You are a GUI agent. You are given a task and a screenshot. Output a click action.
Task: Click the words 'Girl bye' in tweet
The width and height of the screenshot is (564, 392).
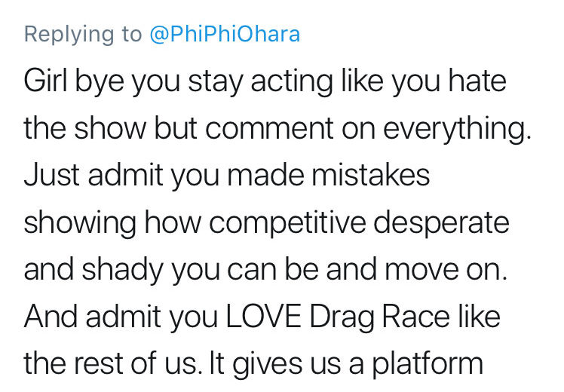point(74,82)
